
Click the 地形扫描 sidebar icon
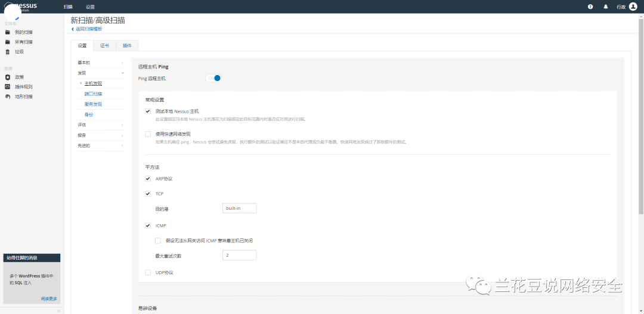tap(8, 96)
